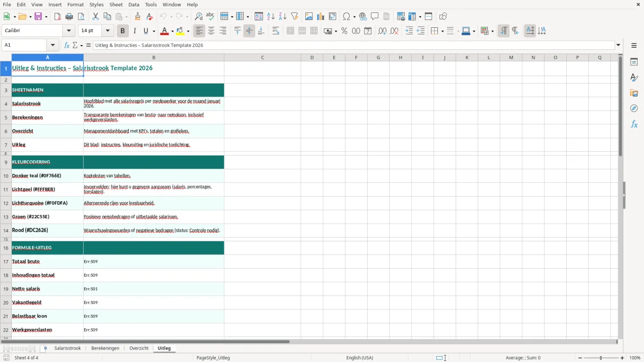Apply red font color swatch
Screen dimensions: 644x362
coord(164,31)
